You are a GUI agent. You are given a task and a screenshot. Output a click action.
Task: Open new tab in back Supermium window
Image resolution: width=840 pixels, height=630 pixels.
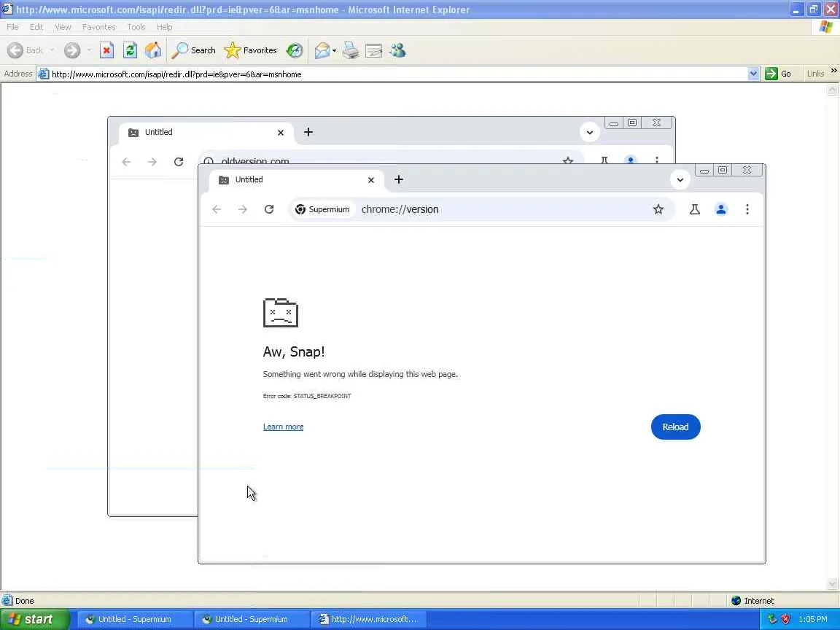308,132
